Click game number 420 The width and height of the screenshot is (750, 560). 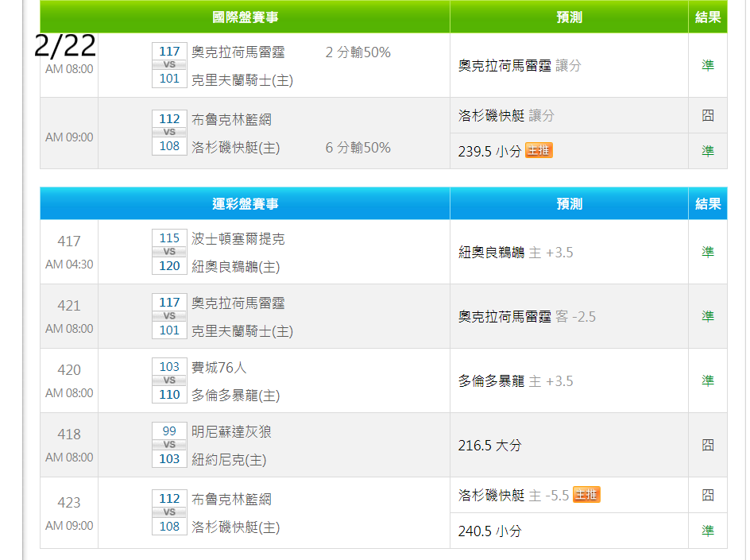point(69,369)
